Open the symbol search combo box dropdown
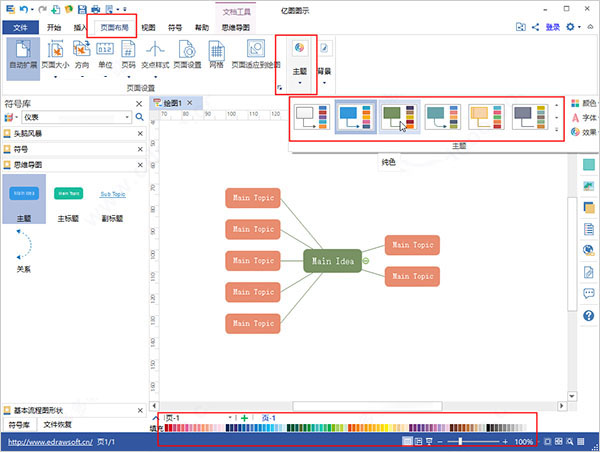Screen dimensions: 600x452 [x=127, y=117]
